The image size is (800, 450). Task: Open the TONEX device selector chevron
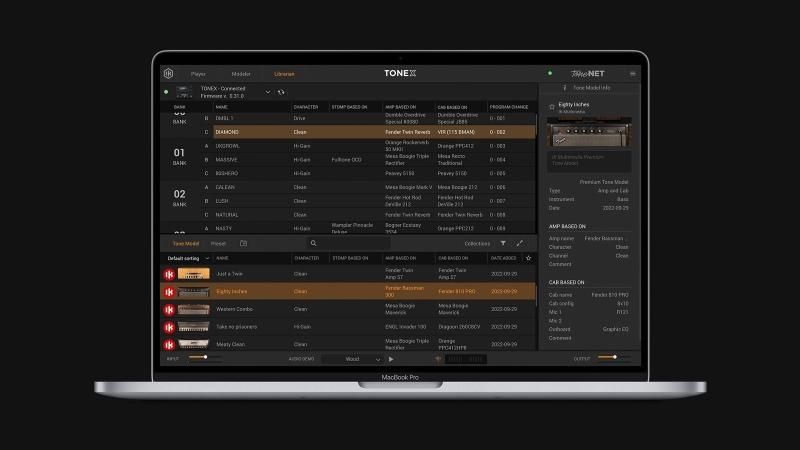click(x=268, y=92)
